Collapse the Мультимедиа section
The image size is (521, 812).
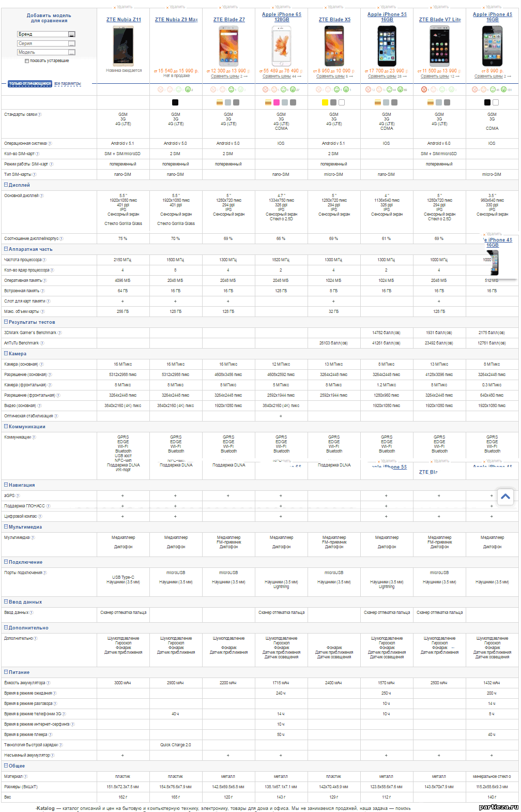[x=6, y=527]
